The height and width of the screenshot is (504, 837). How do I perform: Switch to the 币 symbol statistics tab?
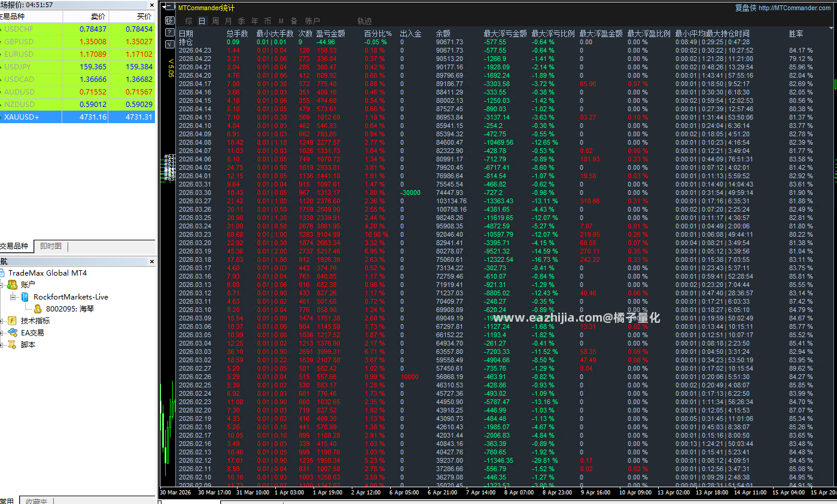point(267,21)
